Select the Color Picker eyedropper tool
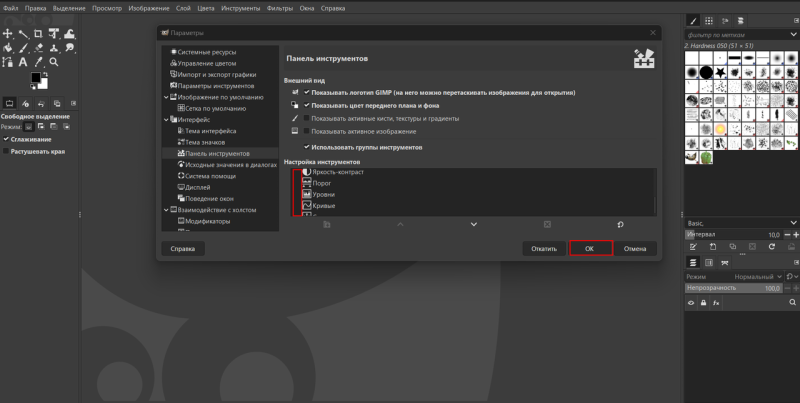 pyautogui.click(x=39, y=62)
